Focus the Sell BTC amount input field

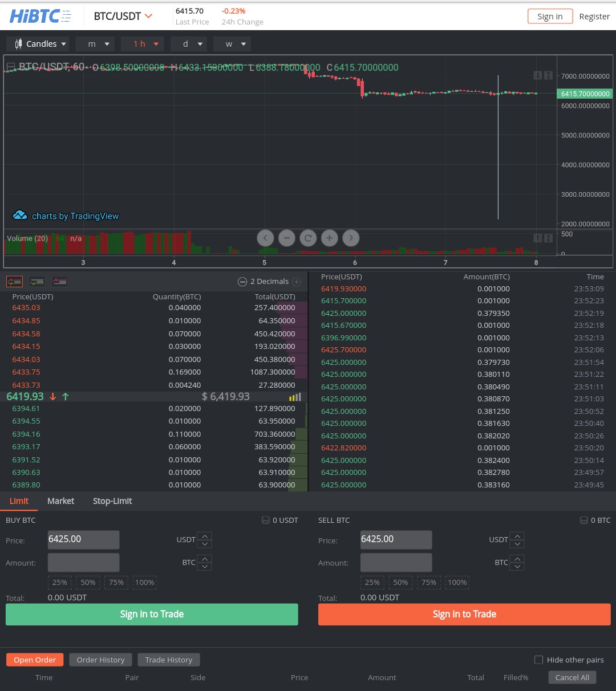coord(396,562)
